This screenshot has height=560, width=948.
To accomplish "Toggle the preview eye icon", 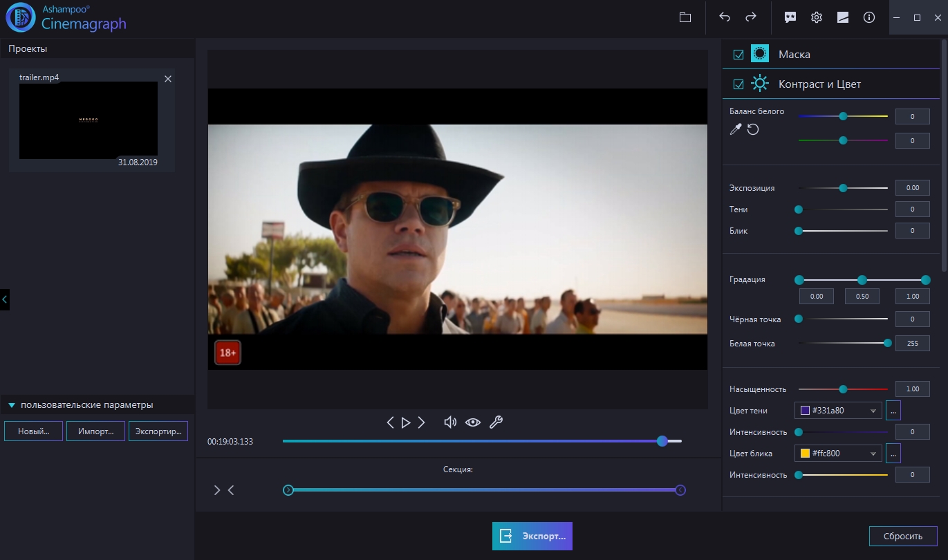I will [x=473, y=422].
